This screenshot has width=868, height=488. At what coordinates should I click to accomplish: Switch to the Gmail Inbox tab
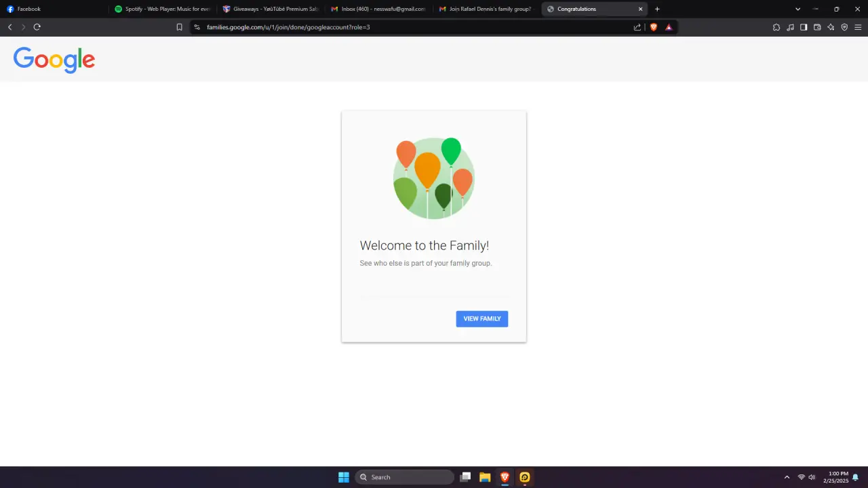(378, 9)
